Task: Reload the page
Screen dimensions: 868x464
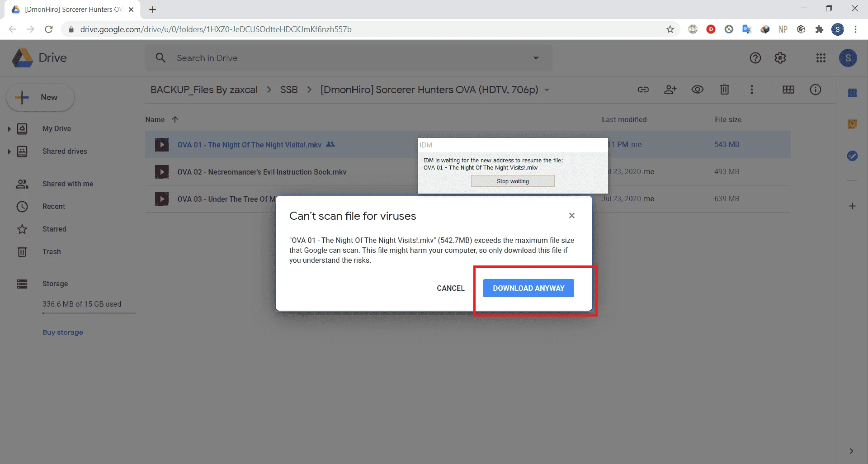Action: coord(49,29)
